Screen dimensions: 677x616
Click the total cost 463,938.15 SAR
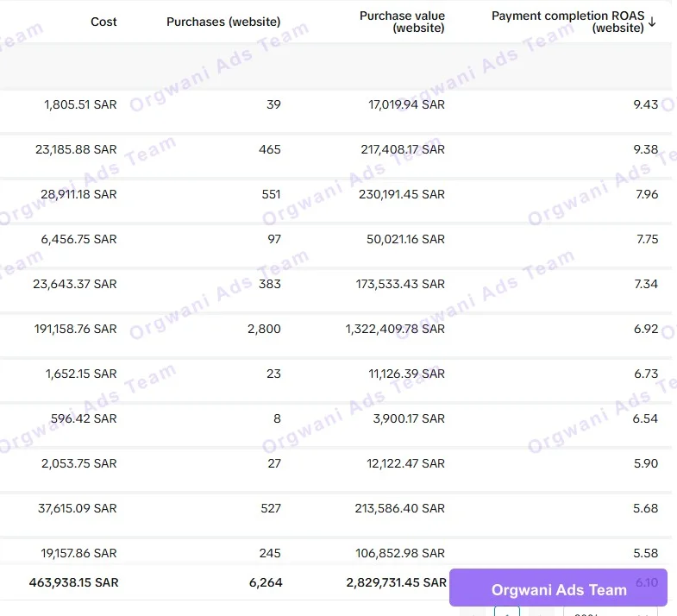click(x=74, y=582)
